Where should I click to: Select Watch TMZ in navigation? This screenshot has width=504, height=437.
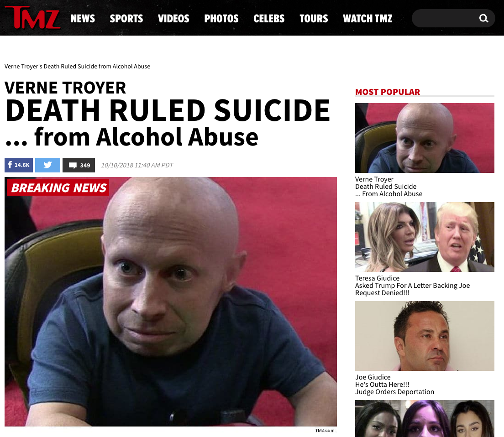[x=367, y=19]
